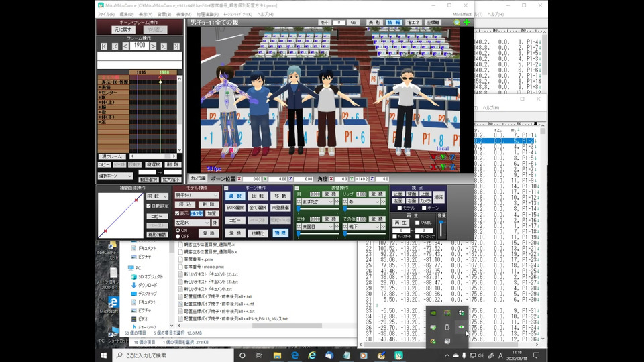Click the magnifier icon above the viewport
Viewport: 644px width, 362px height.
pyautogui.click(x=457, y=23)
